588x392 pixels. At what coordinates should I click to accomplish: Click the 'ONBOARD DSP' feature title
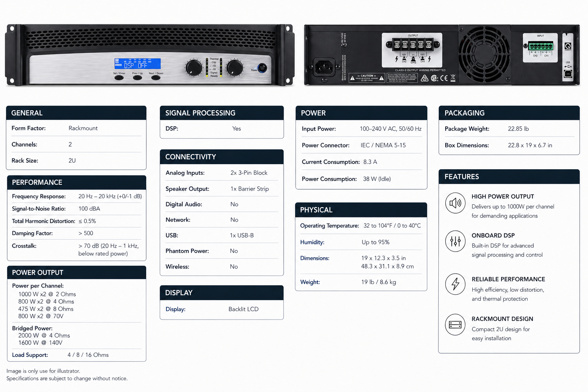[493, 235]
